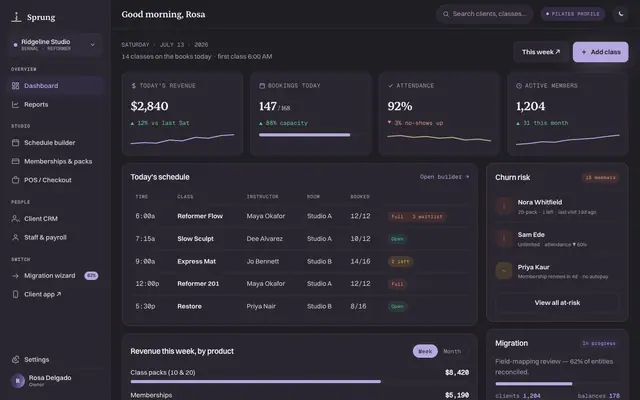This screenshot has height=400, width=640.
Task: Click the Pilates Profile badge
Action: pos(573,14)
